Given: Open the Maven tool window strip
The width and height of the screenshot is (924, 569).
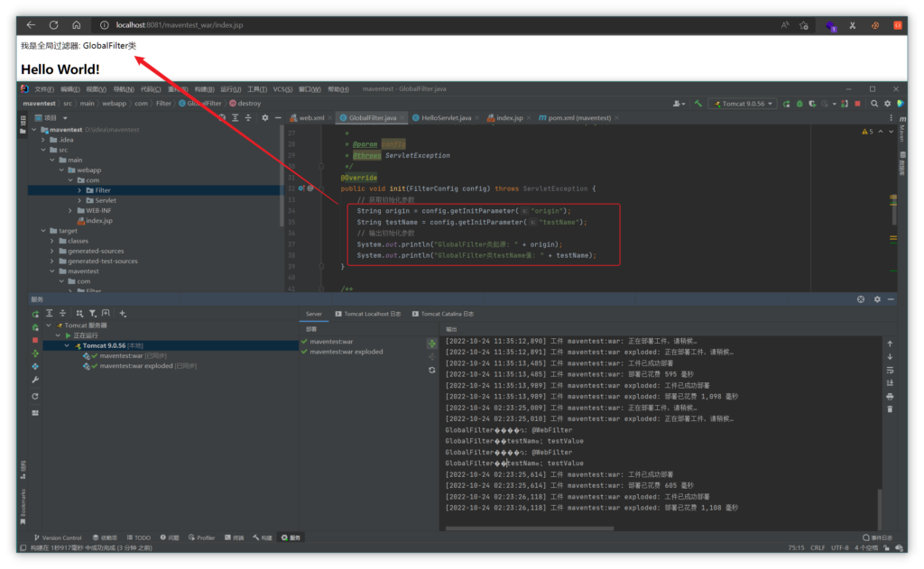Looking at the screenshot, I should click(902, 130).
